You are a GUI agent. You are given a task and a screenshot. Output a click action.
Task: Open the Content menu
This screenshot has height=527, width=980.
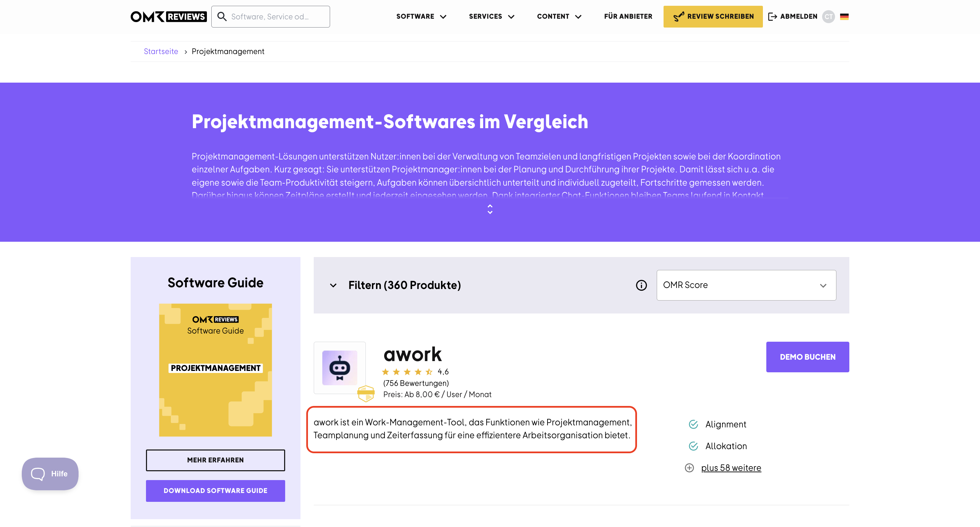559,16
